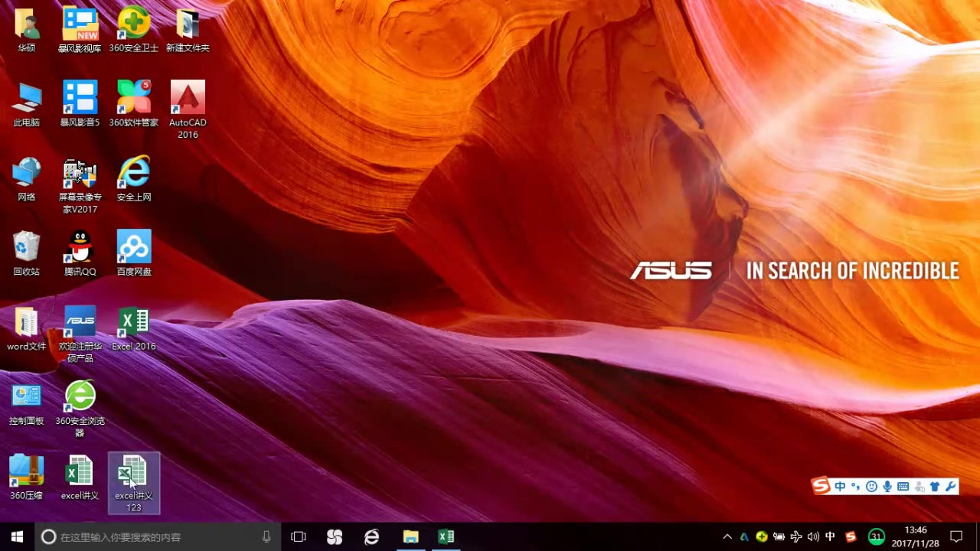Switch to Excel on the taskbar
The image size is (980, 551).
pyautogui.click(x=446, y=536)
